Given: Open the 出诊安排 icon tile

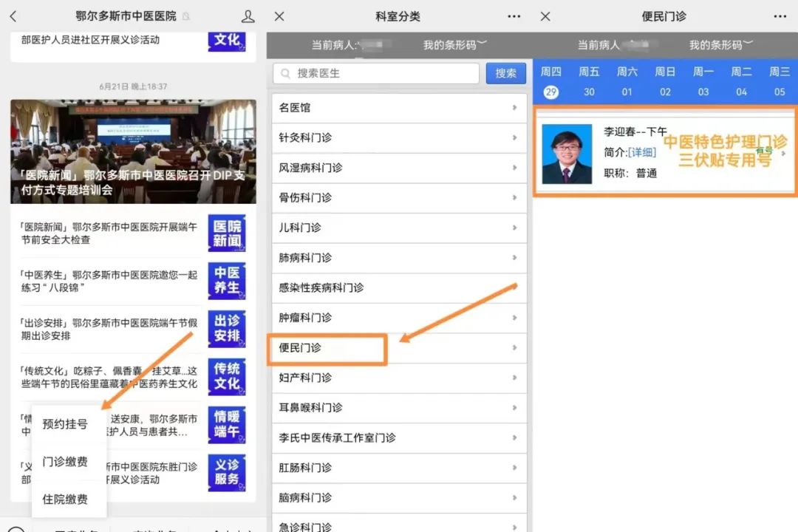Looking at the screenshot, I should click(x=227, y=329).
